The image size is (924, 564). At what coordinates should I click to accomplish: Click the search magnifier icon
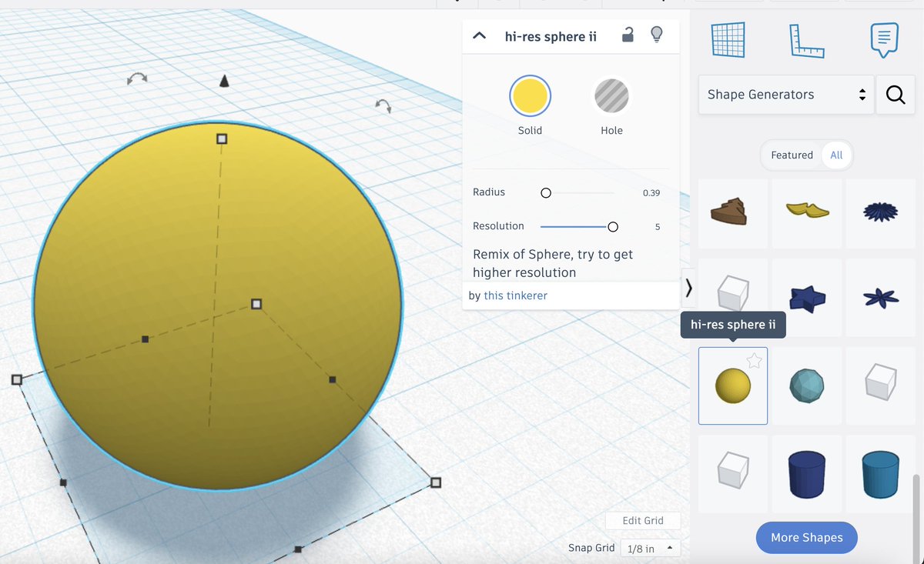895,94
